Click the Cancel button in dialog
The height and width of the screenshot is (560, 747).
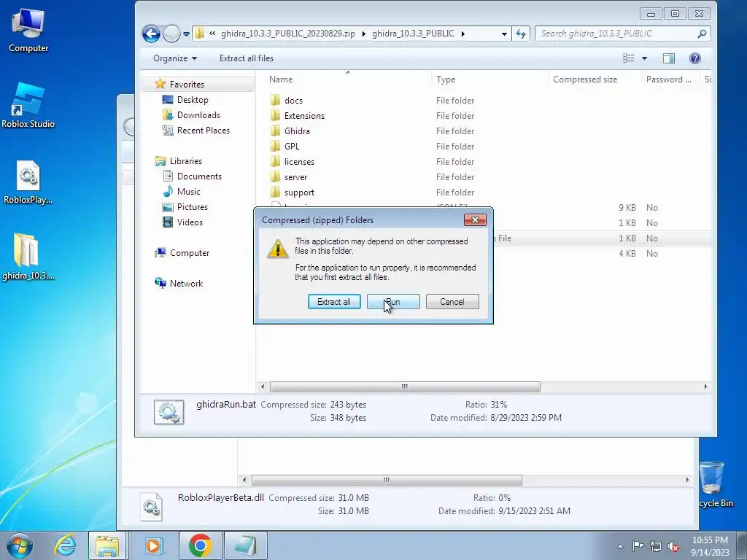452,301
